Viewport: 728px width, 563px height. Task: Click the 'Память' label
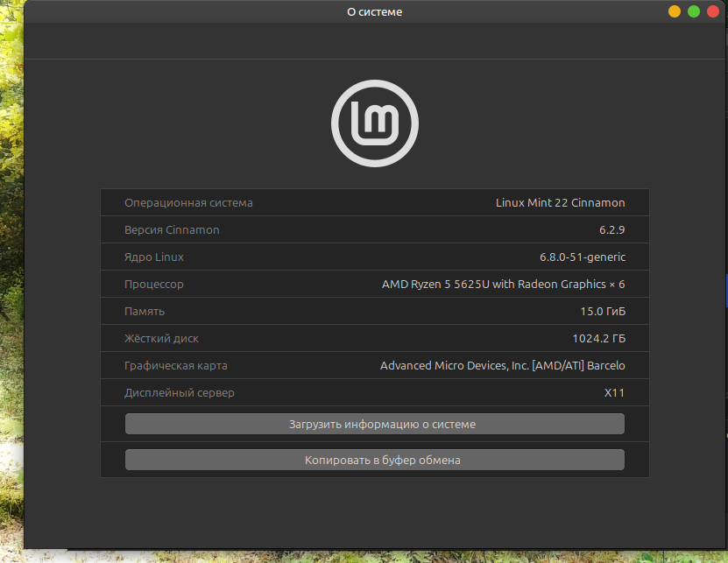point(145,312)
